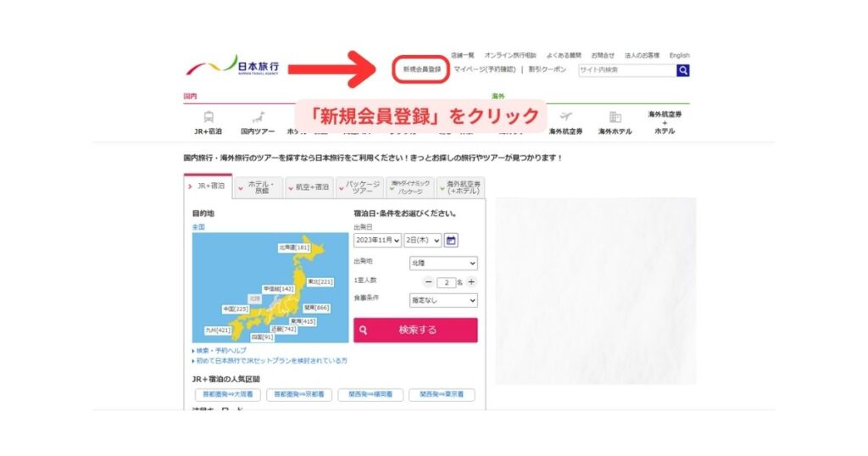Open the 出発地 dropdown showing 北陸
This screenshot has height=456, width=868.
443,264
